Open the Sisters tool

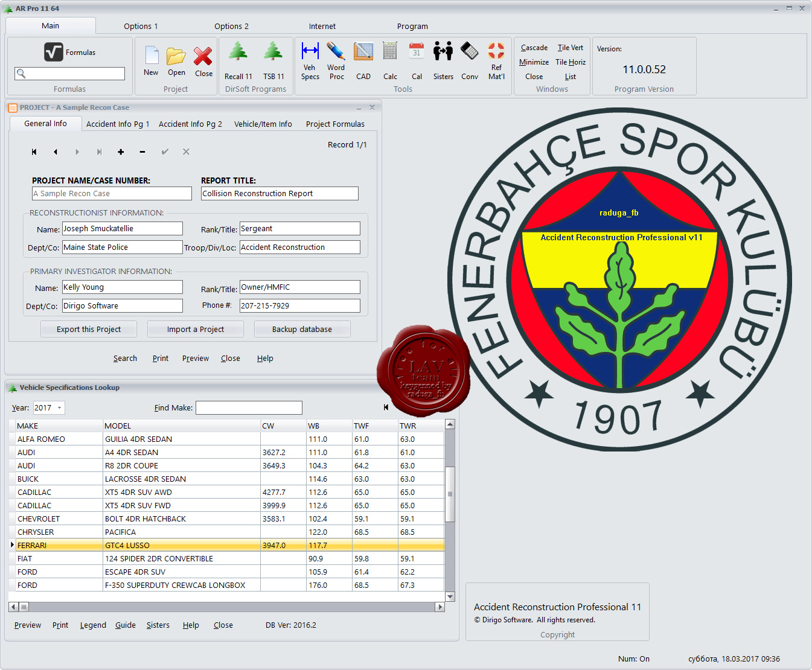coord(443,60)
